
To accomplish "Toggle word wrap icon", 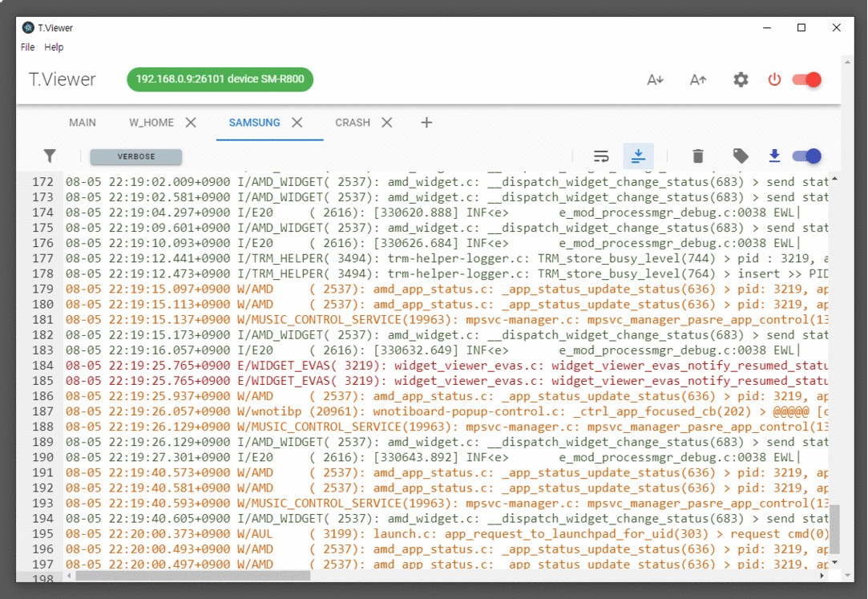I will [x=601, y=156].
